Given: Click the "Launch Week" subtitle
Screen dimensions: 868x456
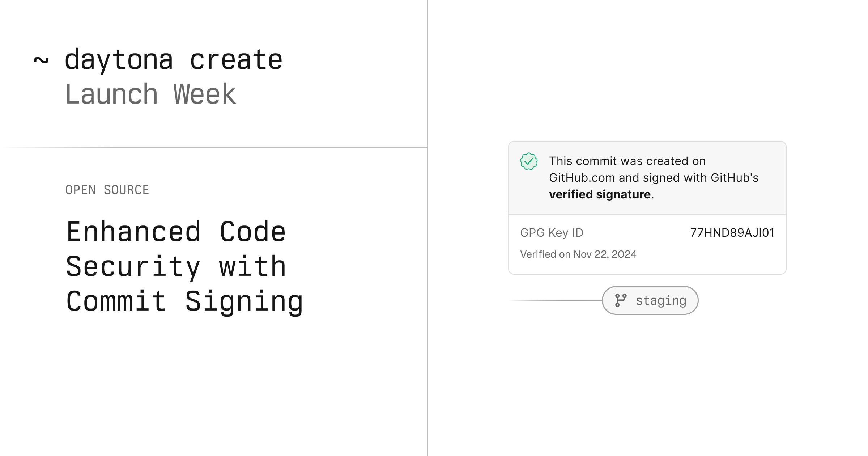Looking at the screenshot, I should 150,94.
